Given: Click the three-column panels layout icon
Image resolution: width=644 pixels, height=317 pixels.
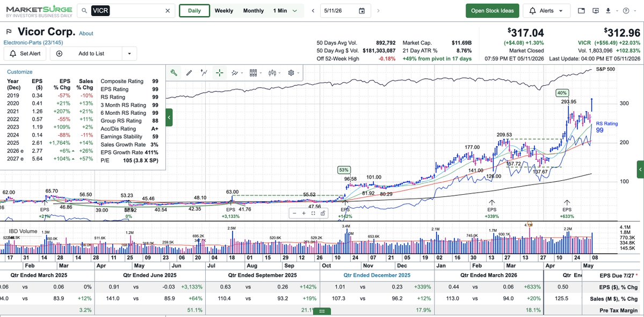Looking at the screenshot, I should pyautogui.click(x=254, y=73).
